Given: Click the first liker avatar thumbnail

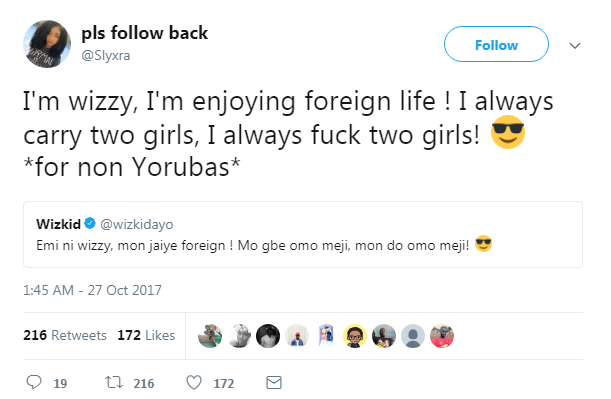Looking at the screenshot, I should click(x=210, y=335).
